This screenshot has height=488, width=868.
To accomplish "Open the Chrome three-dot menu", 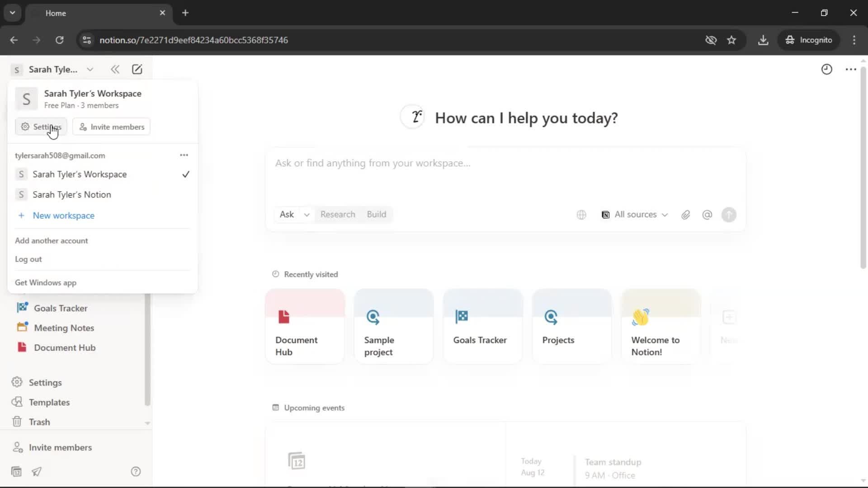I will [854, 40].
